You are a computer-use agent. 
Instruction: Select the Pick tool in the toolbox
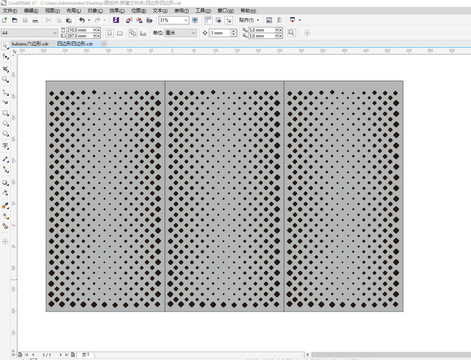coord(5,46)
